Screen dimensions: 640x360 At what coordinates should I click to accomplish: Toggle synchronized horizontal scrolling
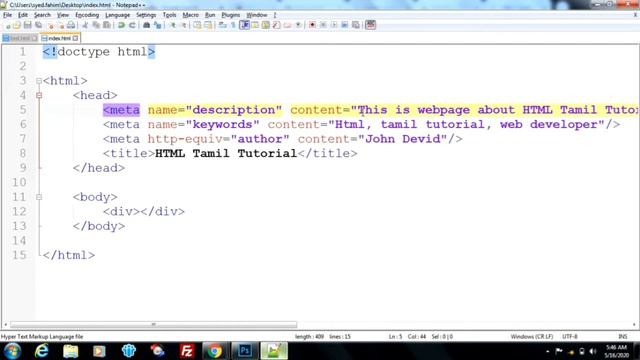(208, 25)
